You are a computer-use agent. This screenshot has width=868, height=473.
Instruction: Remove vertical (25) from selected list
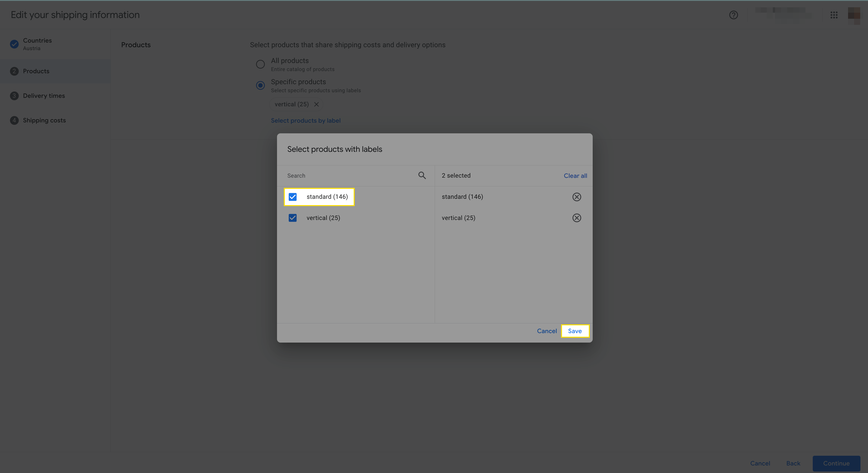point(577,218)
